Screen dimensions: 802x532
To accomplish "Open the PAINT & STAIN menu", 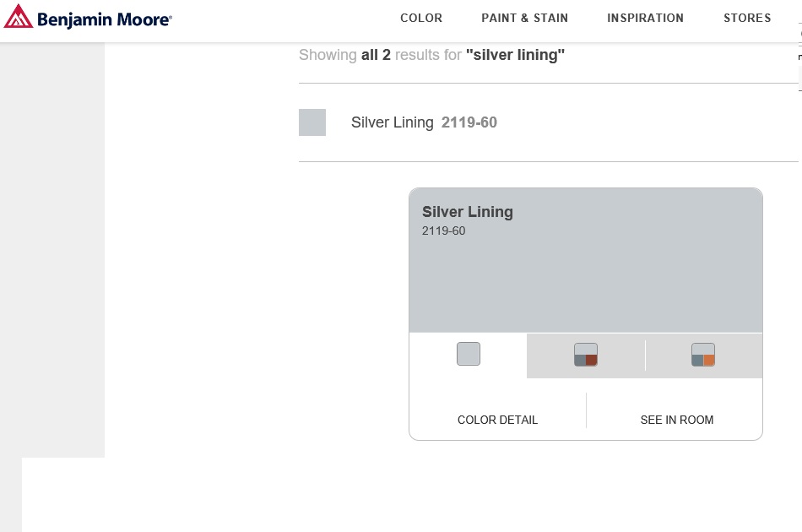I will (524, 18).
